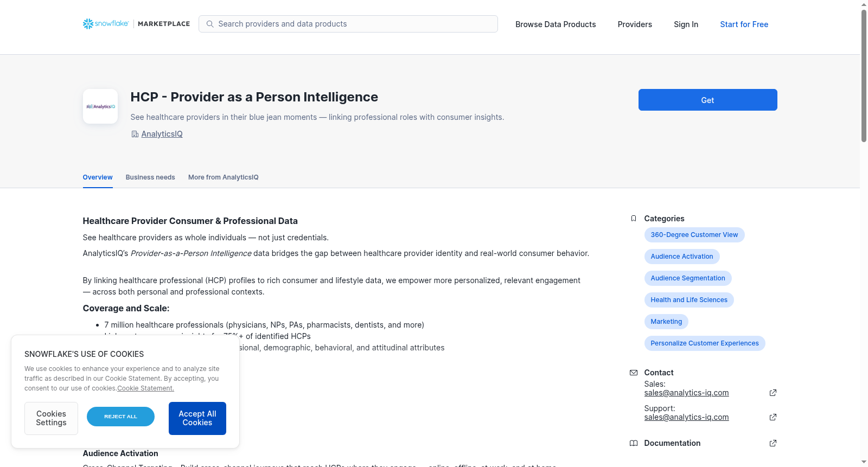This screenshot has width=868, height=467.
Task: Click the Support email address link
Action: [686, 417]
